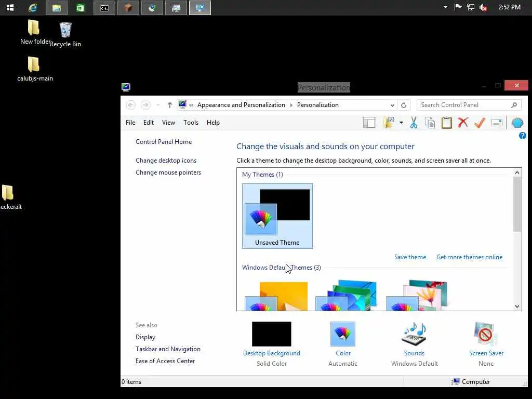Click the themes list scroll up arrow
Image resolution: width=532 pixels, height=399 pixels.
point(517,172)
